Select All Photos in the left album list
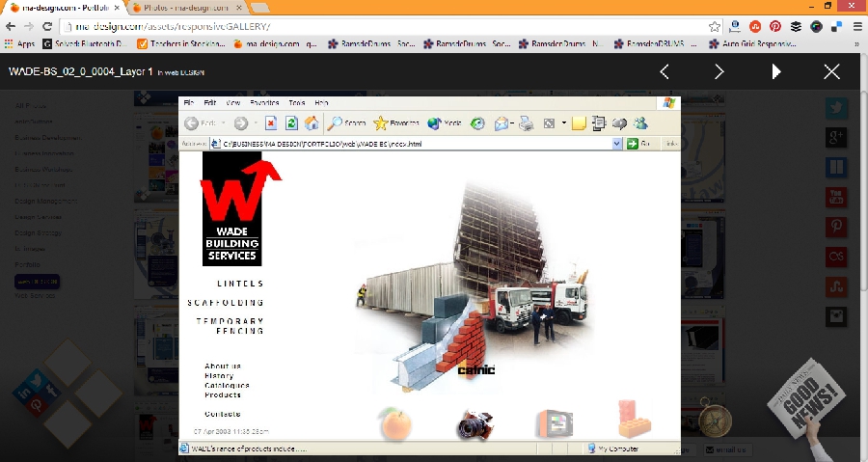 [31, 106]
